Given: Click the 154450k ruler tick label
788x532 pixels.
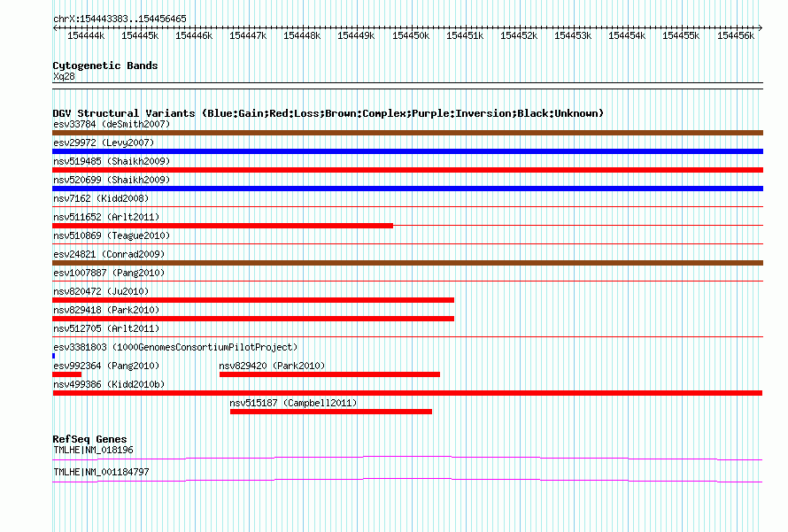Looking at the screenshot, I should click(x=411, y=35).
